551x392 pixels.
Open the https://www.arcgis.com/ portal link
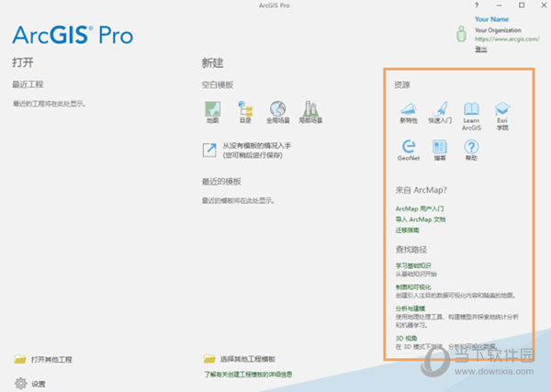(507, 39)
